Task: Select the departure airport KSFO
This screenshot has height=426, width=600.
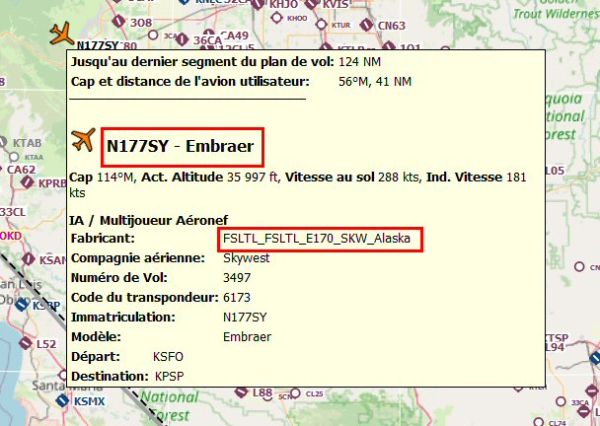Action: point(168,357)
